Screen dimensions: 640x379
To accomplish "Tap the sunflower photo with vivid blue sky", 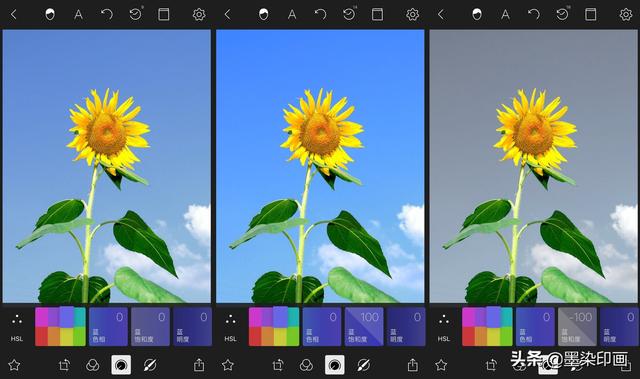I will tap(320, 166).
